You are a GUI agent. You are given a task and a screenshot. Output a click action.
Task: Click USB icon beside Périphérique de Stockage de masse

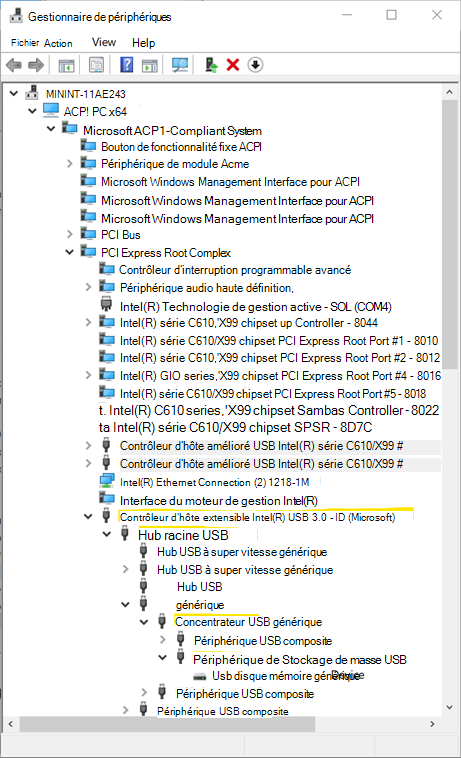[x=180, y=657]
